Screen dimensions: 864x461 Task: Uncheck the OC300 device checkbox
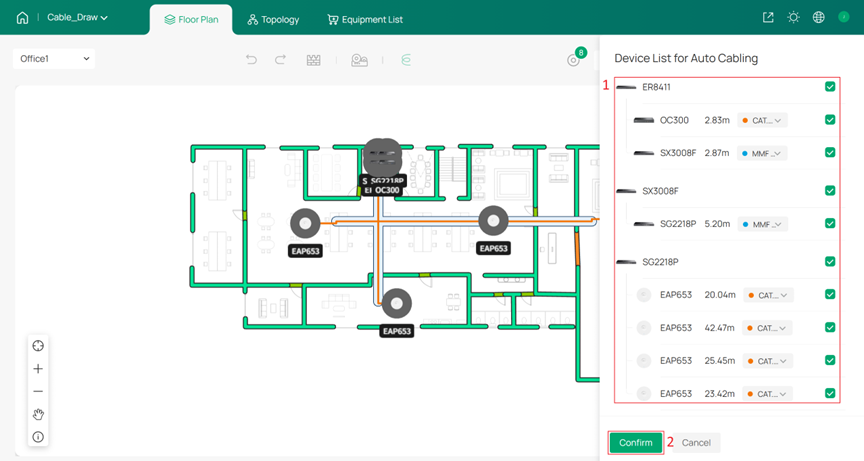click(830, 120)
